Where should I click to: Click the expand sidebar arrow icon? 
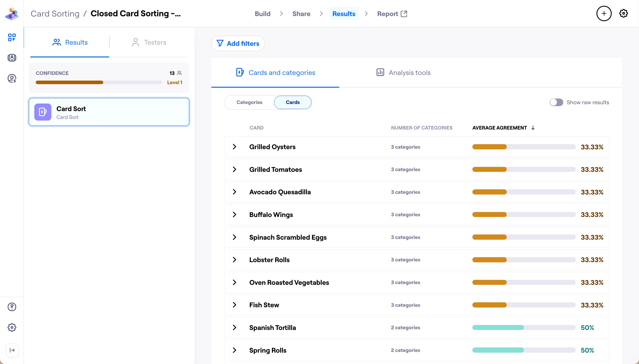[12, 350]
